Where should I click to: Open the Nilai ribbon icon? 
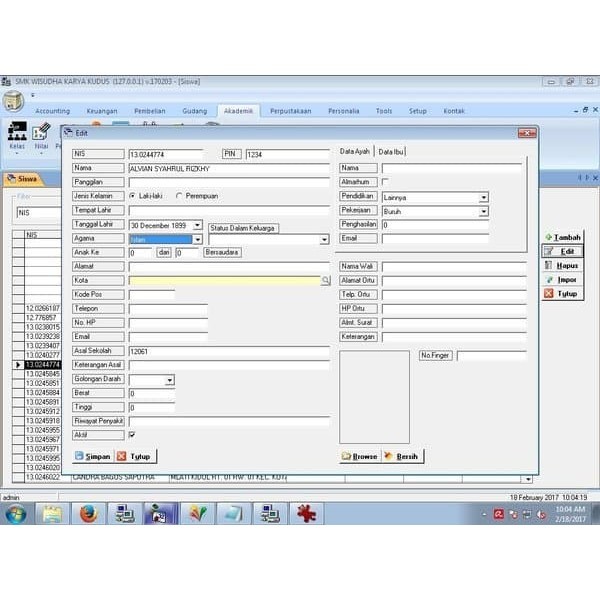[x=41, y=137]
